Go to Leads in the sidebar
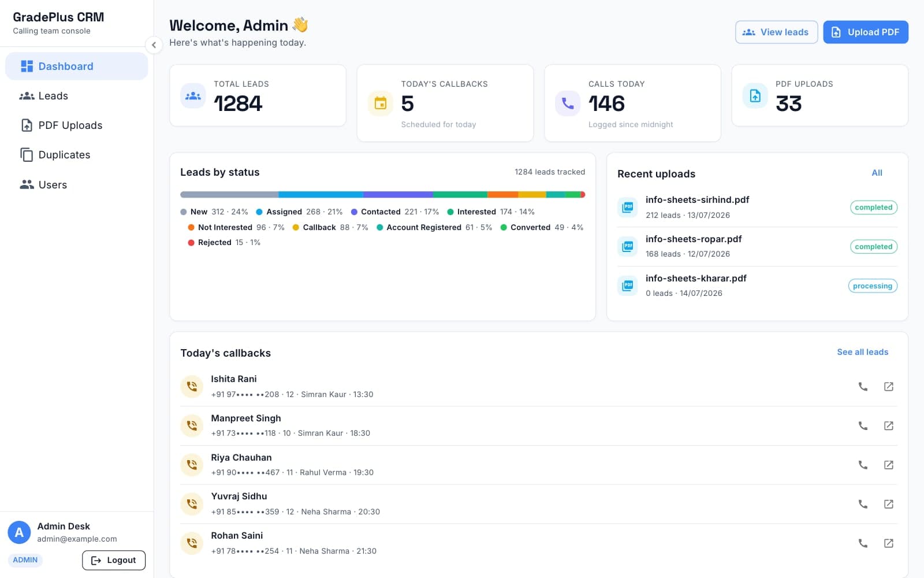The width and height of the screenshot is (924, 578). coord(76,96)
